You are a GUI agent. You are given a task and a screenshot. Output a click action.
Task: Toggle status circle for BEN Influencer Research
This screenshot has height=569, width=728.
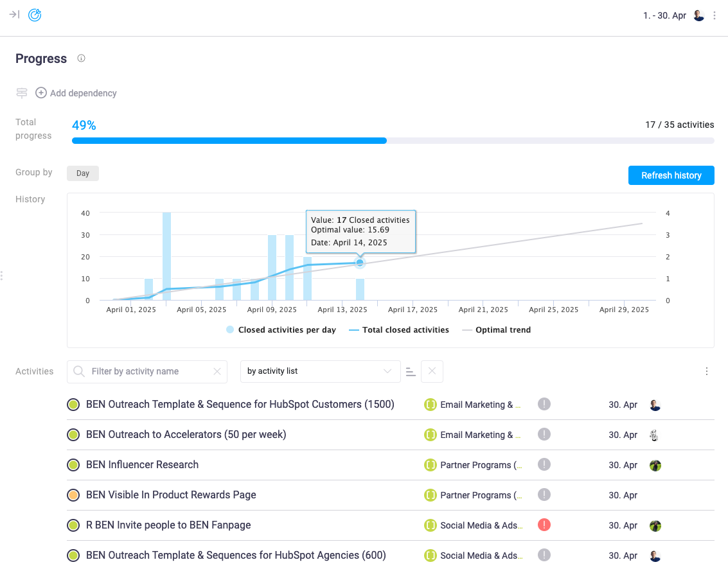tap(73, 465)
